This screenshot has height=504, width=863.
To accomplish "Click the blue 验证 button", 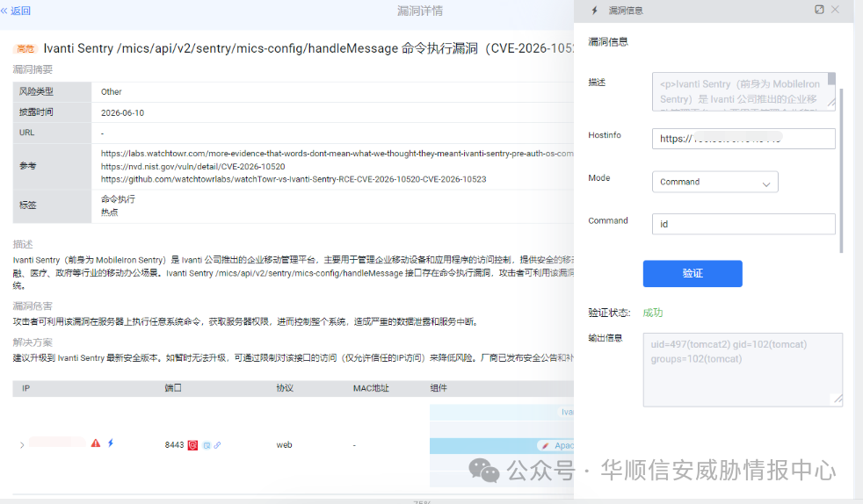I will click(693, 274).
